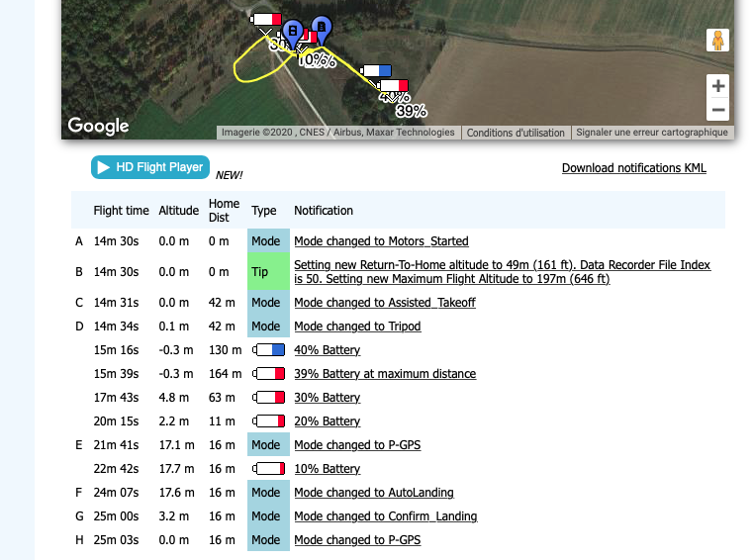Click altitude value 4.8 m
This screenshot has width=753, height=560.
174,398
